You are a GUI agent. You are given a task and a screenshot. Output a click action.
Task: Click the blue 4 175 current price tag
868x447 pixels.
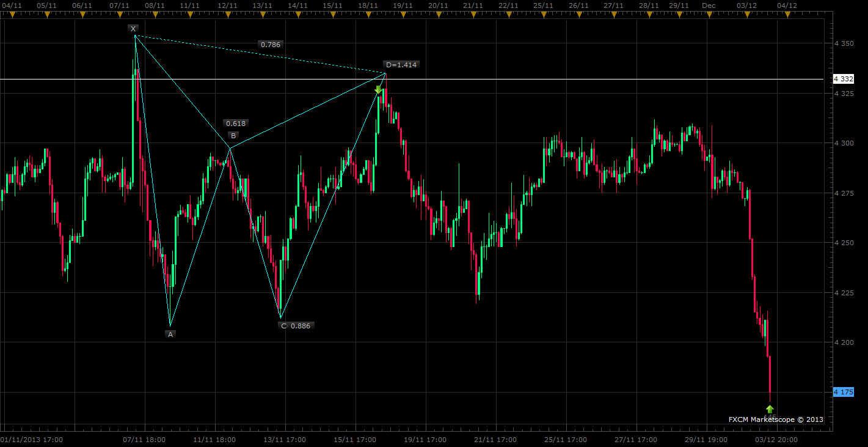844,392
